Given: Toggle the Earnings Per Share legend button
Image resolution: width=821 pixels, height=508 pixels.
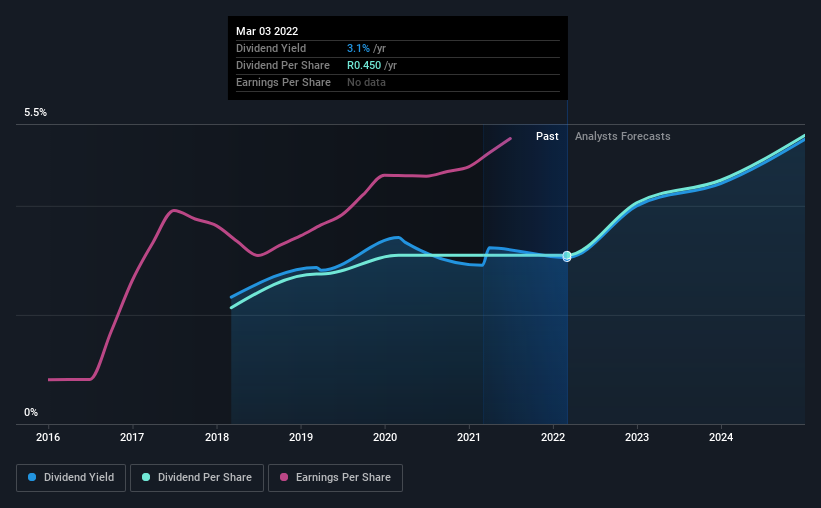Looking at the screenshot, I should coord(335,478).
